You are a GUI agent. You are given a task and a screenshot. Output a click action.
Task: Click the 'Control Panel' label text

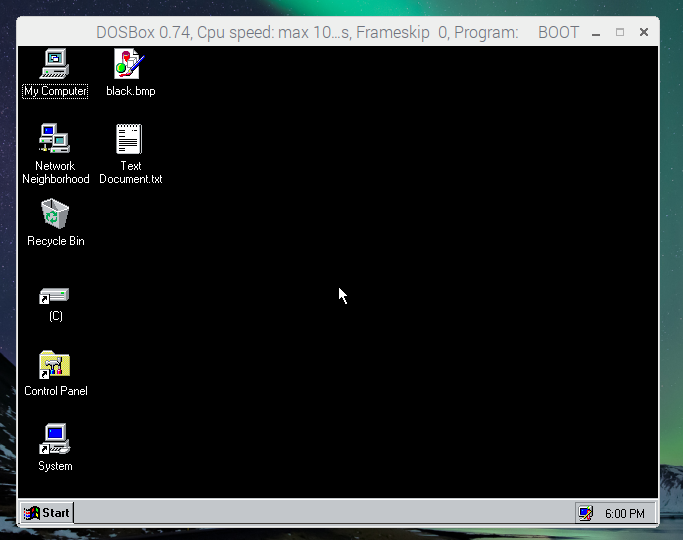tap(56, 391)
